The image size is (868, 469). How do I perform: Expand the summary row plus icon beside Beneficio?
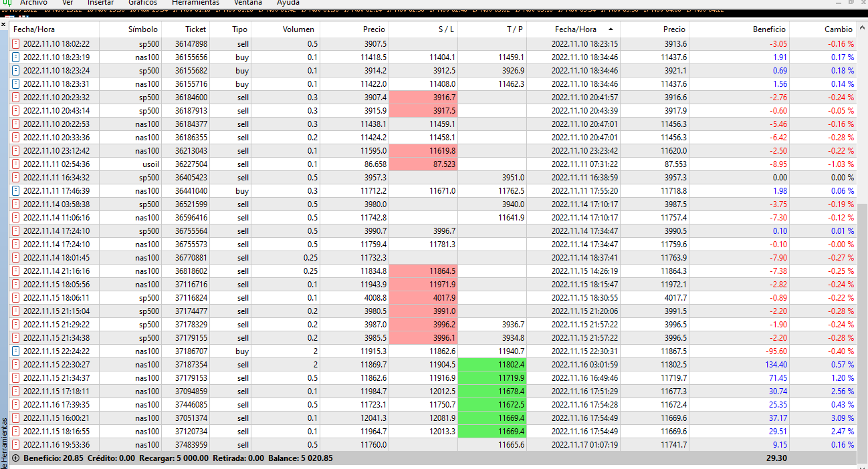pos(16,458)
